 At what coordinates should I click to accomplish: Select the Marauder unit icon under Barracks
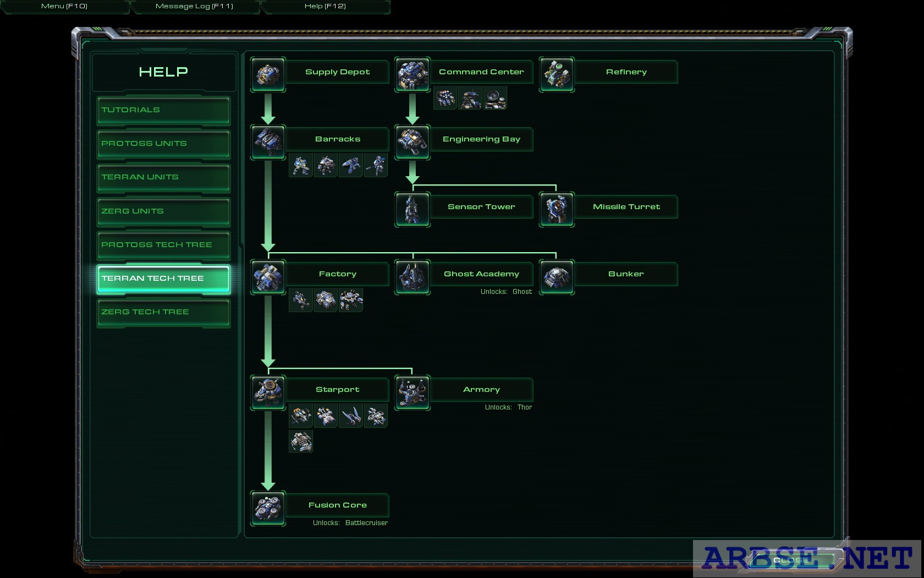326,165
